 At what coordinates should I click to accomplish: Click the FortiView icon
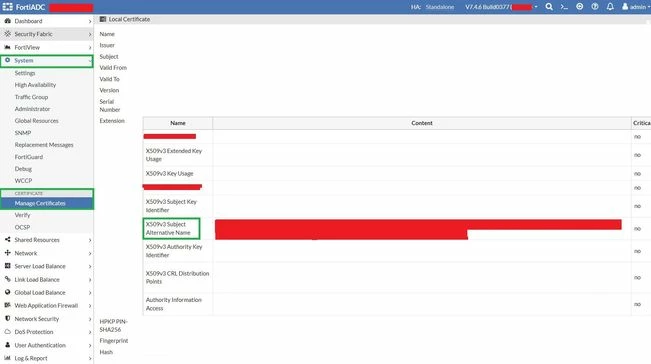tap(7, 47)
